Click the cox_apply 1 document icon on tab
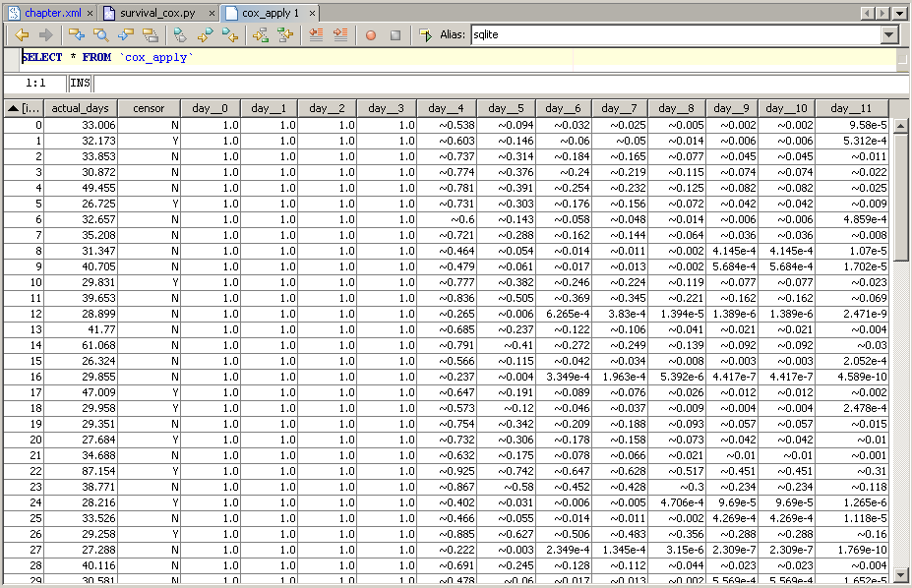The width and height of the screenshot is (912, 588). pos(231,13)
